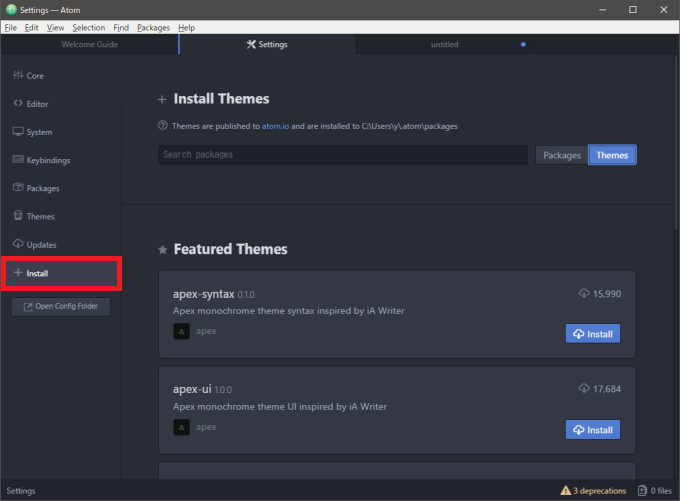The height and width of the screenshot is (501, 680).
Task: Click the download count icon on apex-syntax
Action: tap(584, 293)
